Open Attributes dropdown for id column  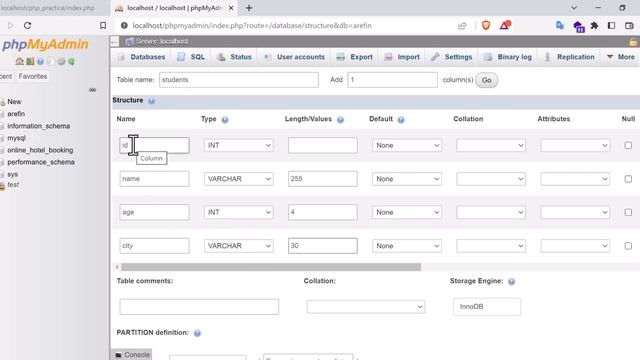point(575,145)
